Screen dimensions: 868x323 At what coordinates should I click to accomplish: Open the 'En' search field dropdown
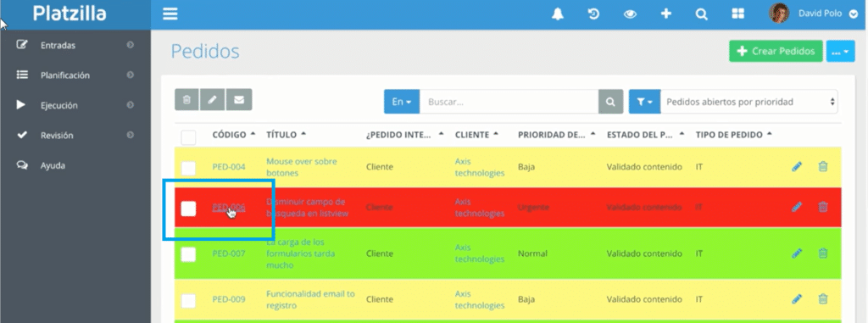click(x=402, y=102)
